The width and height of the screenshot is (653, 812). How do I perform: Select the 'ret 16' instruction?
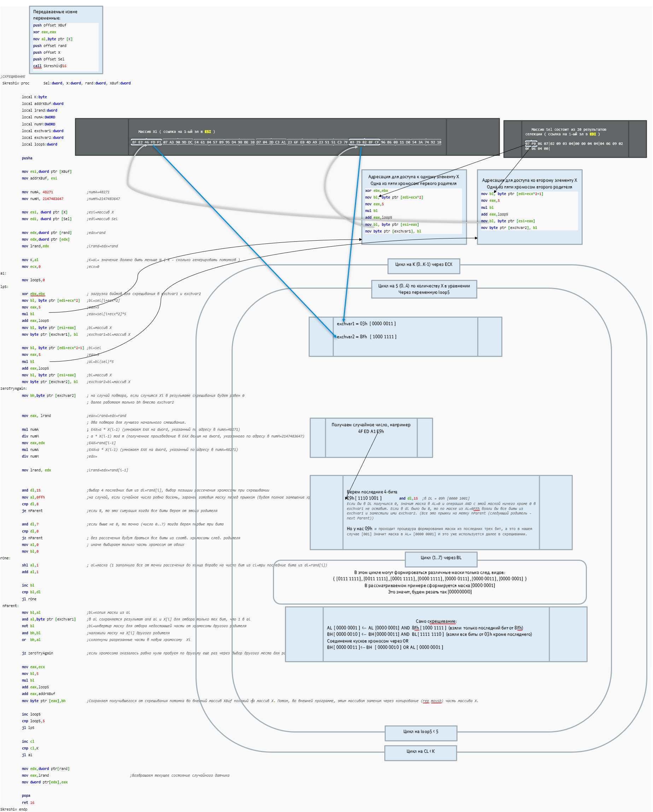tap(28, 802)
